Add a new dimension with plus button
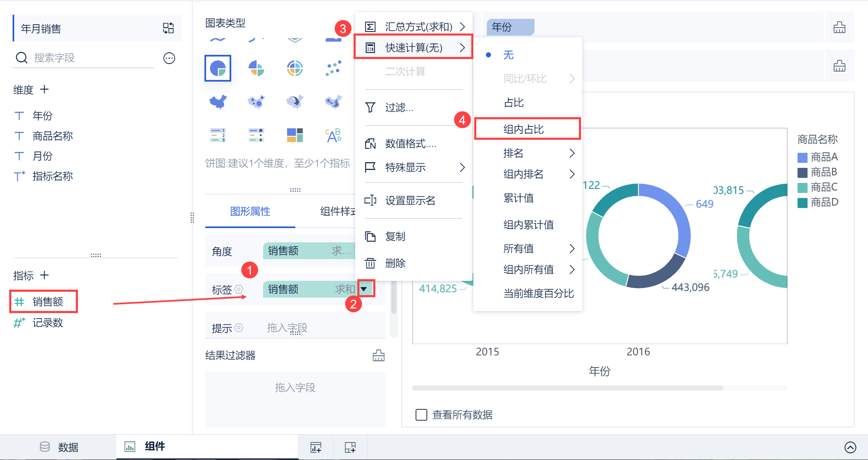The height and width of the screenshot is (460, 868). [x=44, y=90]
